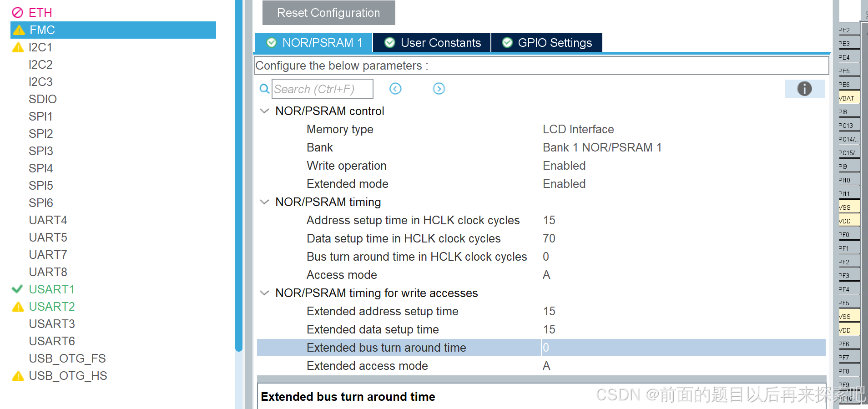Screen dimensions: 868x409
Task: Click the prohibited icon next to ETH
Action: pyautogui.click(x=18, y=12)
